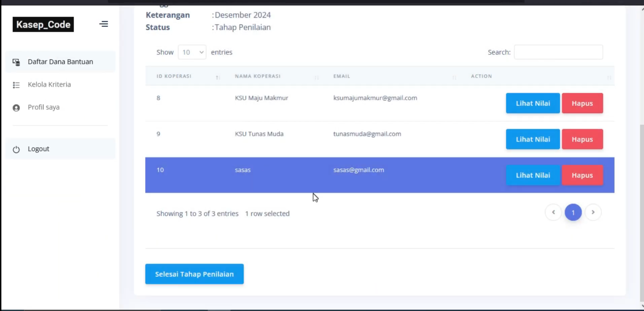Click Lihat Nilai for KSU Tunas Muda
Screen dimensions: 644x311
point(533,139)
